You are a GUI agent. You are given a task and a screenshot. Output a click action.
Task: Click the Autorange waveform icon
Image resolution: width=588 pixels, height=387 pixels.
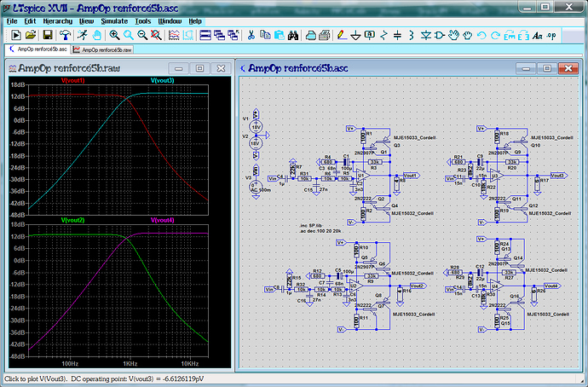click(x=174, y=35)
